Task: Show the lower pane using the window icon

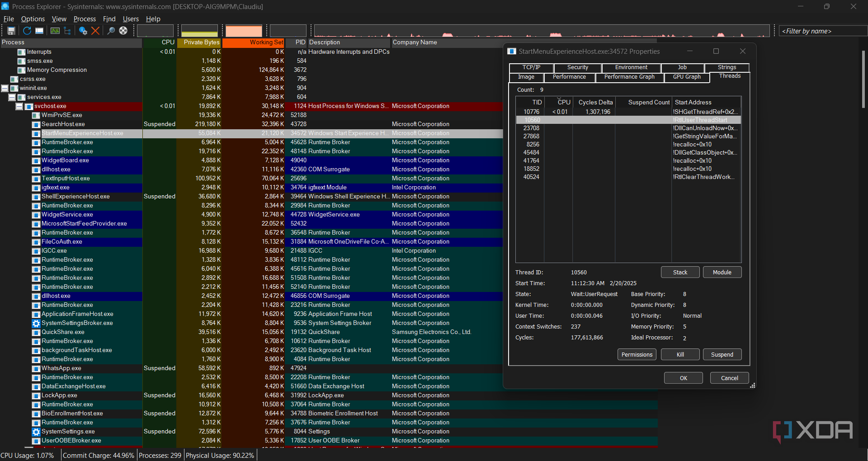Action: click(x=39, y=30)
